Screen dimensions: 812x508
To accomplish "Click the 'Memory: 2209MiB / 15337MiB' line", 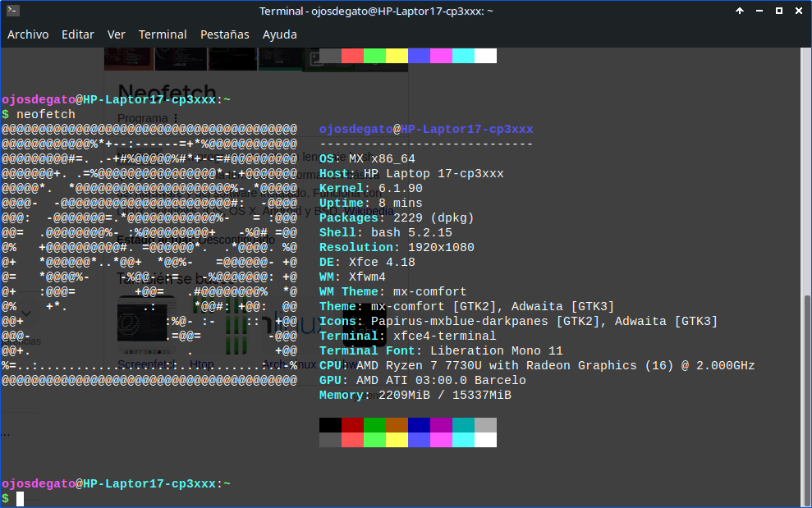I will click(x=415, y=395).
